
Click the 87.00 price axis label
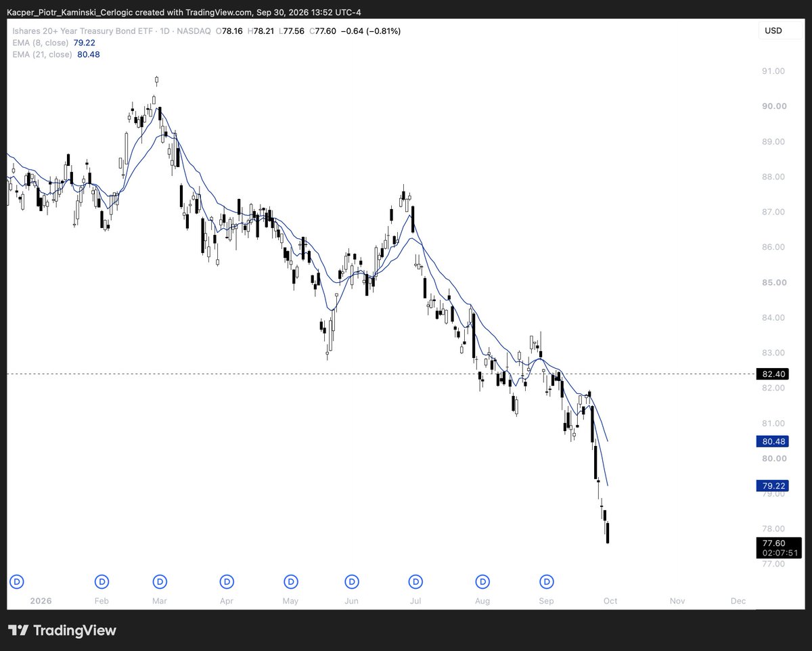pyautogui.click(x=773, y=212)
